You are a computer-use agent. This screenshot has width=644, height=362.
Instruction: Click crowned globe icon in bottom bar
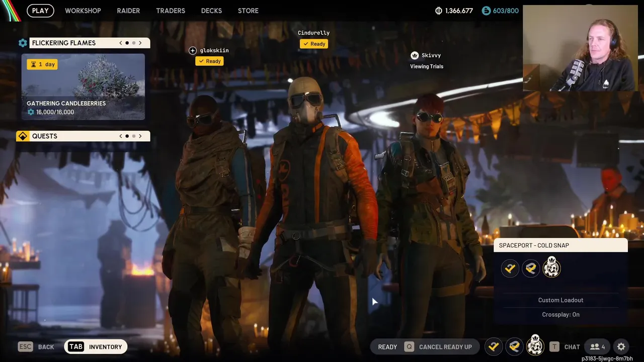click(x=535, y=345)
